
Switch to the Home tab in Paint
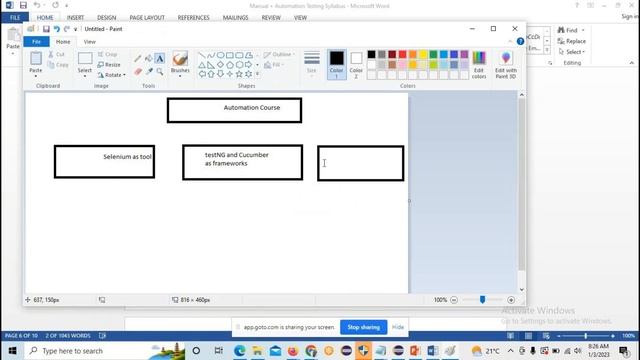63,42
